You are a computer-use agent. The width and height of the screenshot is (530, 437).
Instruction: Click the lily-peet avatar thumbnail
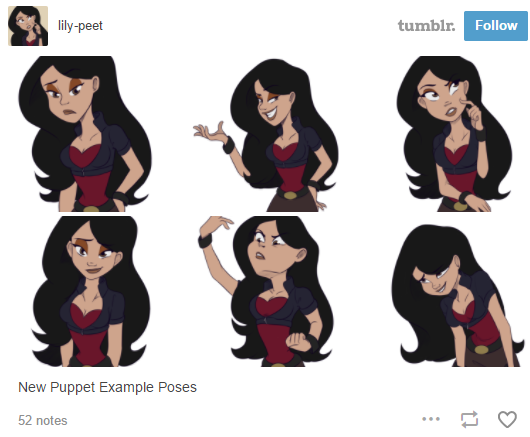28,26
